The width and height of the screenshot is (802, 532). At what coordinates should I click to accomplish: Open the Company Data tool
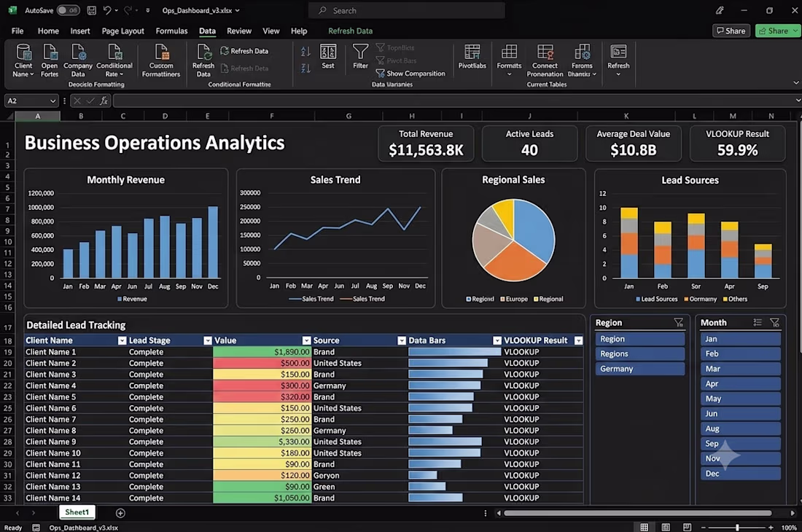tap(78, 60)
